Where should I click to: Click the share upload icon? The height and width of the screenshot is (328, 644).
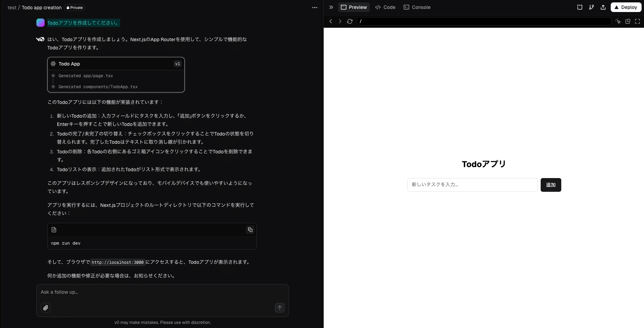click(x=603, y=7)
